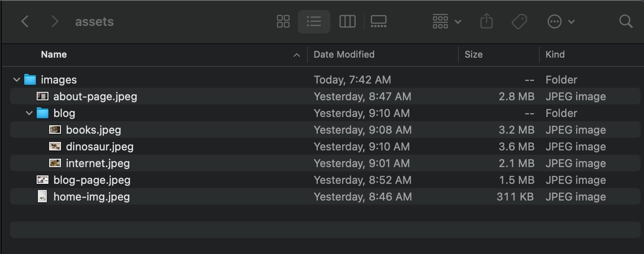Viewport: 644px width, 254px height.
Task: Collapse the blog folder disclosure arrow
Action: tap(29, 113)
